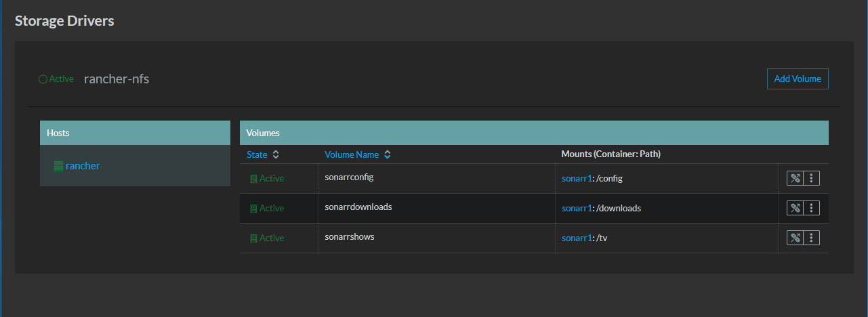Image resolution: width=868 pixels, height=317 pixels.
Task: Click the unmount icon for sonarrconfig volume
Action: (x=795, y=179)
